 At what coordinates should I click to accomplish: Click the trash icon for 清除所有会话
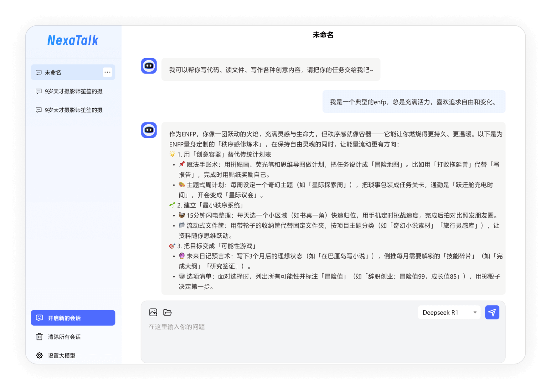39,337
